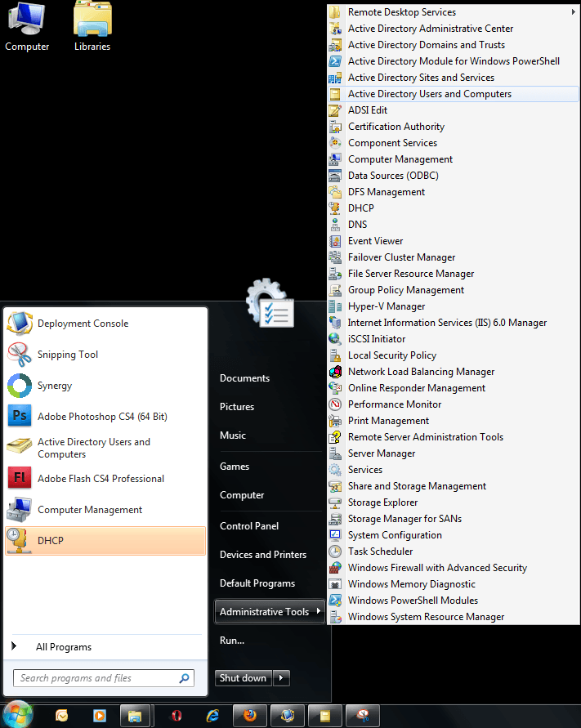Open Server Manager from Administrative Tools
Viewport: 581px width, 728px height.
pos(453,453)
